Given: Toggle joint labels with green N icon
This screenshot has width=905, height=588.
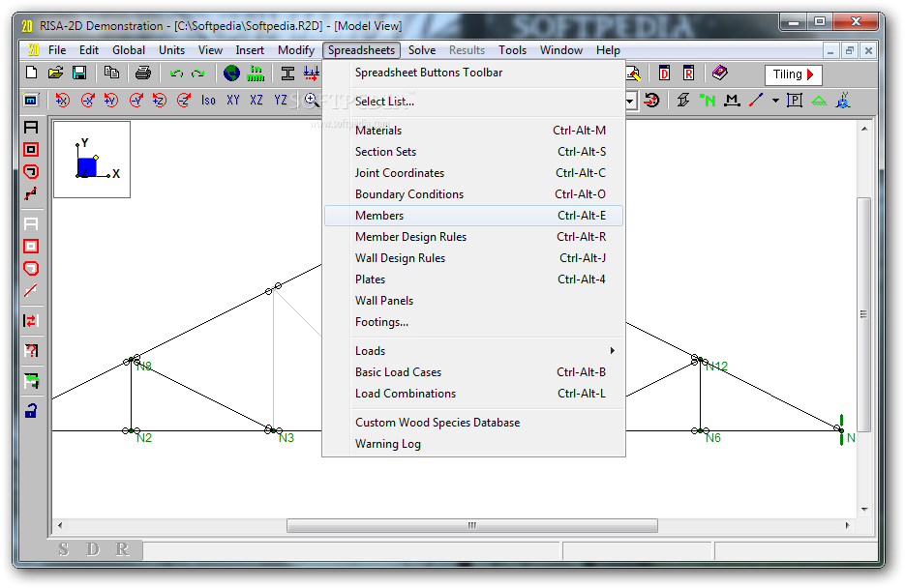Looking at the screenshot, I should [x=707, y=101].
